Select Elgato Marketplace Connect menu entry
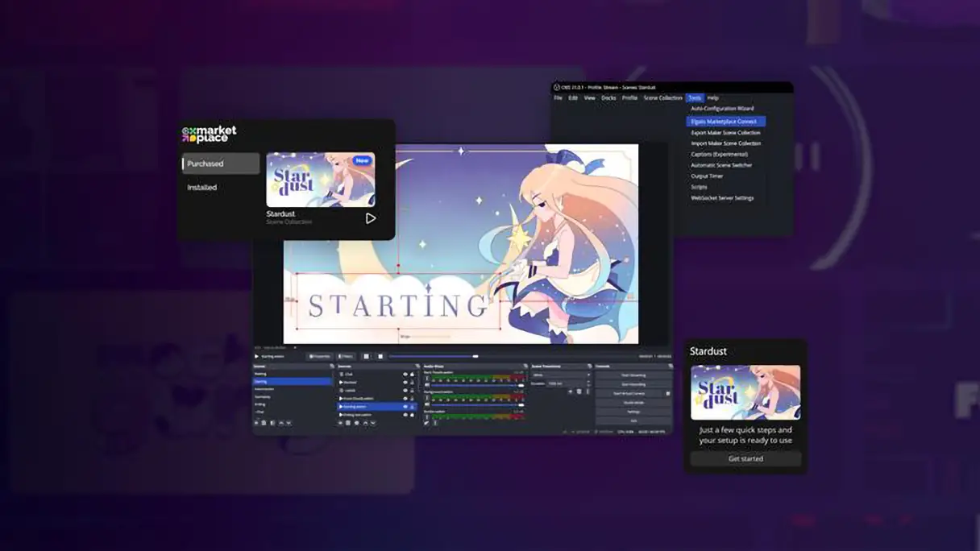 click(725, 122)
